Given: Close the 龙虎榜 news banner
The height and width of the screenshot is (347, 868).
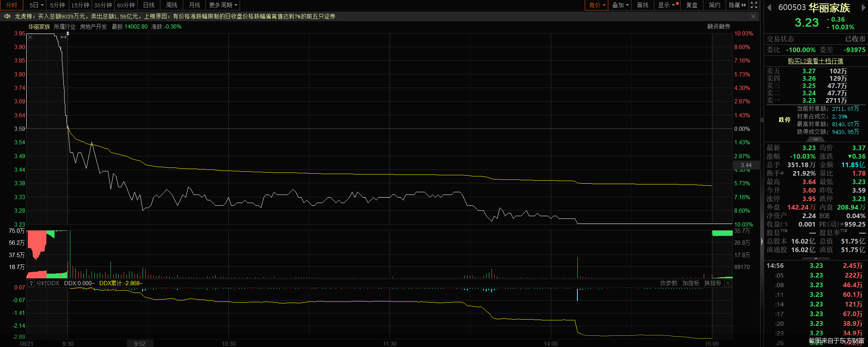Looking at the screenshot, I should click(753, 16).
